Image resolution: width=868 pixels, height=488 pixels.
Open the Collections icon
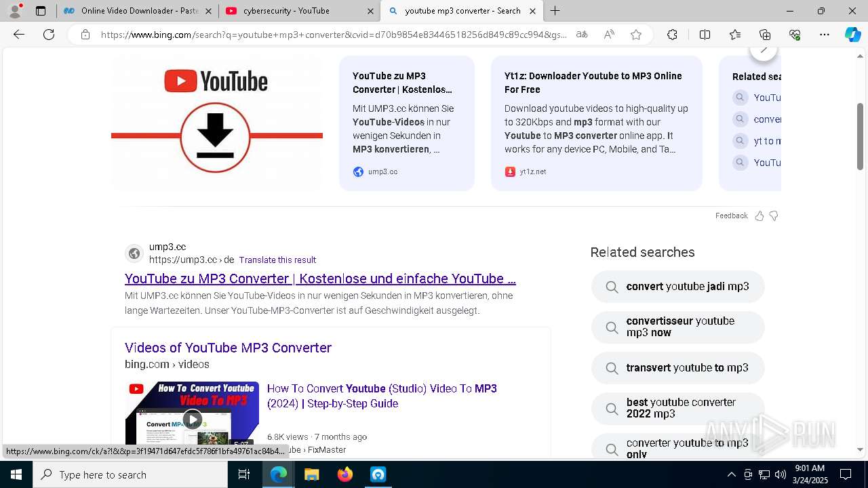pos(765,35)
